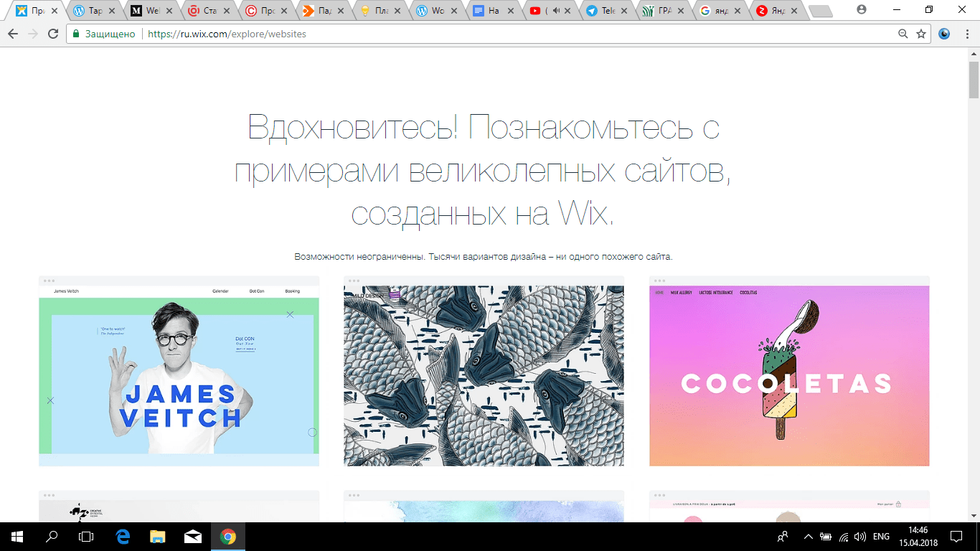Open the Mon panier shopping bag icon
The width and height of the screenshot is (980, 551).
point(898,504)
